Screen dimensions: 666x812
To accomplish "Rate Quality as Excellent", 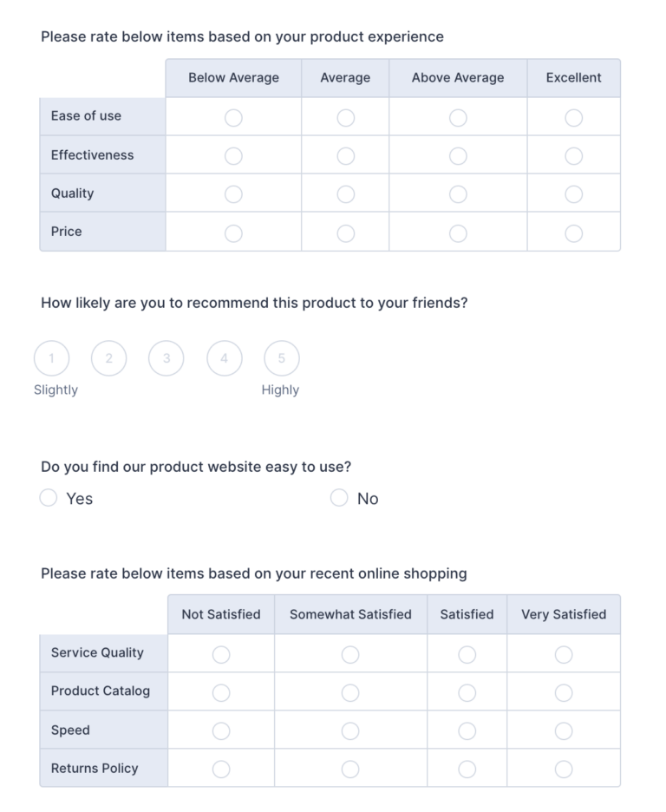I will [573, 193].
